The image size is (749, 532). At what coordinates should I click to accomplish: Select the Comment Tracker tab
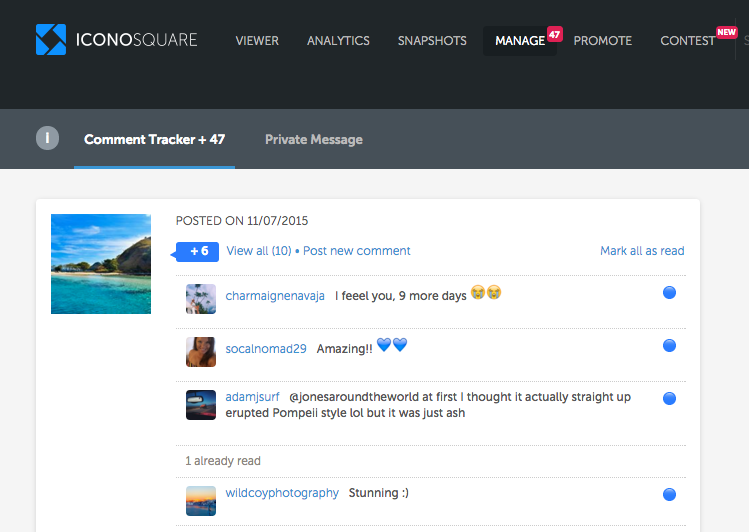(x=154, y=140)
